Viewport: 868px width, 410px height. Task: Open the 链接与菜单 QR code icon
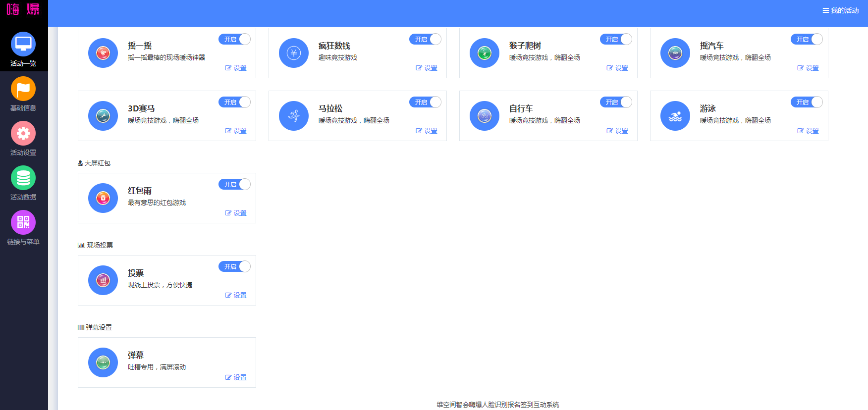(23, 222)
